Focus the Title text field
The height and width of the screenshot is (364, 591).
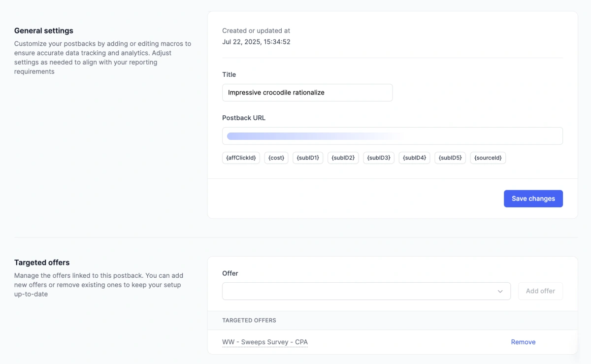pyautogui.click(x=307, y=93)
